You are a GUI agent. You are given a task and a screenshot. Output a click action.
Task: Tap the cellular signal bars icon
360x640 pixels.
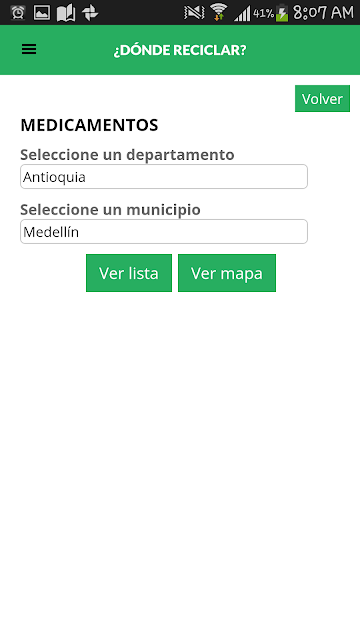coord(242,13)
